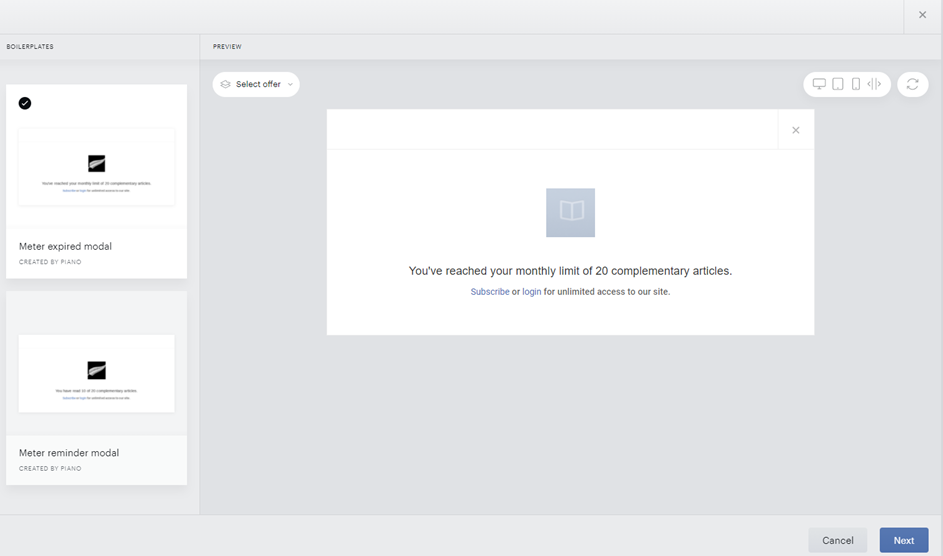
Task: Switch preview to tablet view icon
Action: [838, 84]
